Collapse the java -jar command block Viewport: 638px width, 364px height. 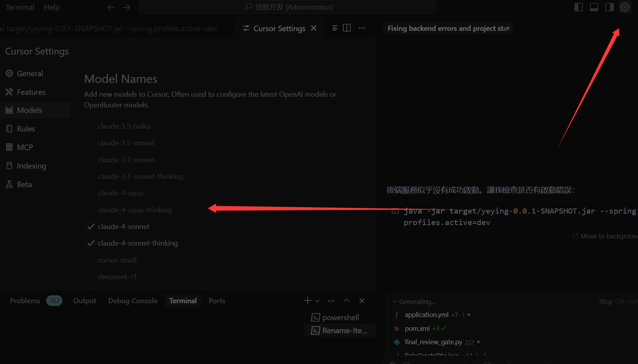click(395, 211)
